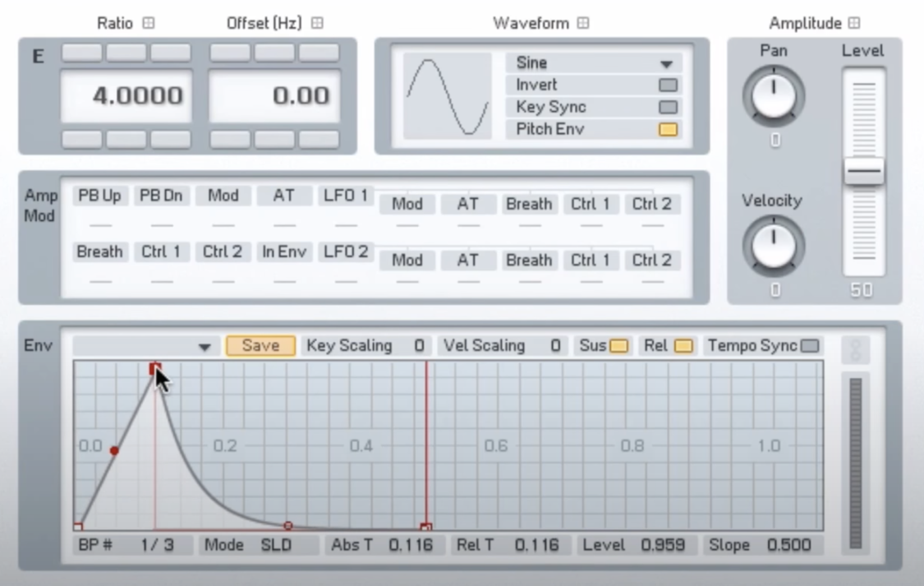The width and height of the screenshot is (924, 586).
Task: Toggle Key Sync for the oscillator
Action: [x=669, y=107]
